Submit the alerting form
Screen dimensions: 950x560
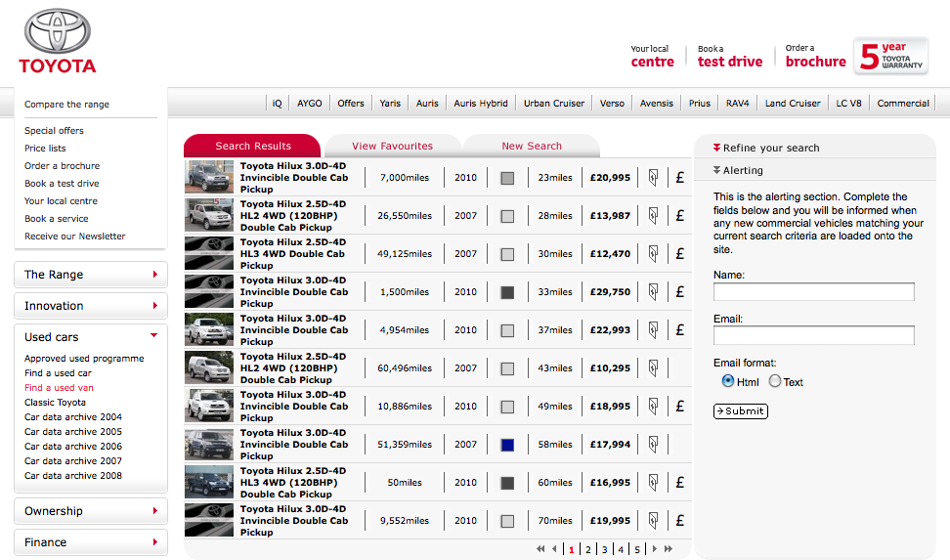(741, 410)
